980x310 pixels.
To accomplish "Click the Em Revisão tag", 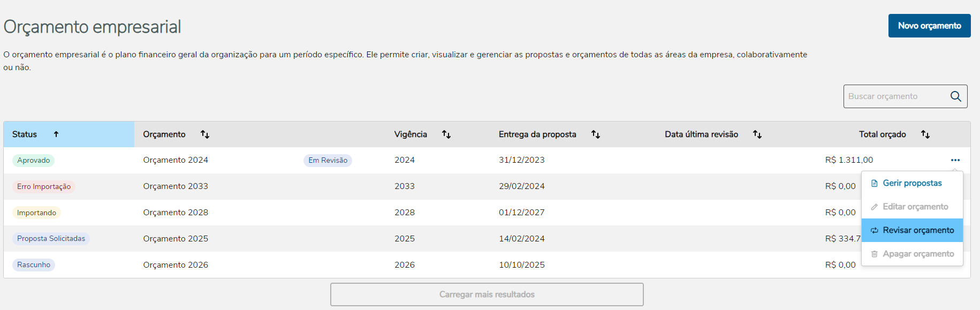I will coord(328,160).
